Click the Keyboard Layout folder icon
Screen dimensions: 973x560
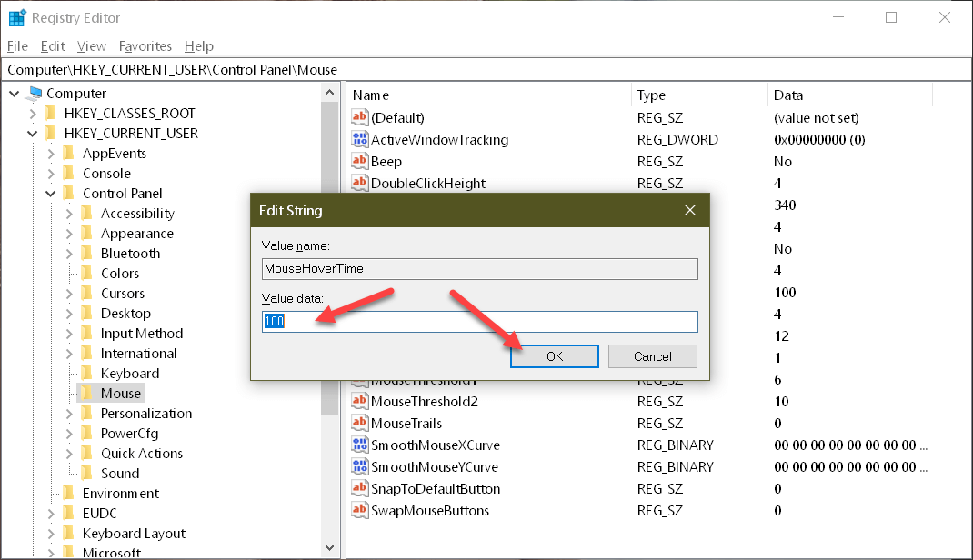pos(69,534)
